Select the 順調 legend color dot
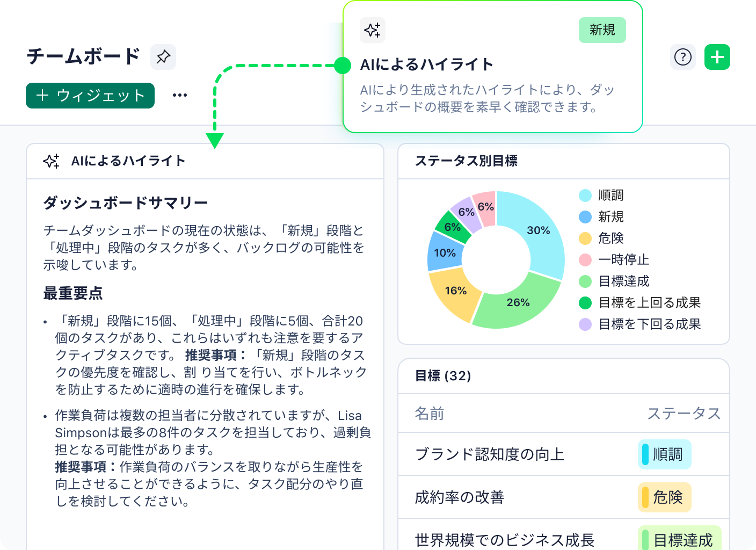Image resolution: width=756 pixels, height=550 pixels. pos(585,195)
